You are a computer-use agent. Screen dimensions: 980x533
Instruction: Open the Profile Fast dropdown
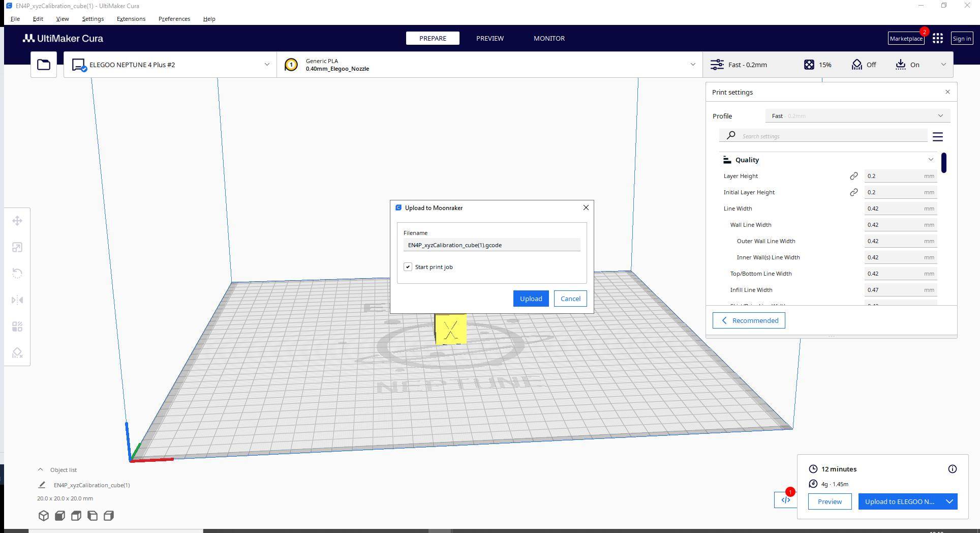857,116
